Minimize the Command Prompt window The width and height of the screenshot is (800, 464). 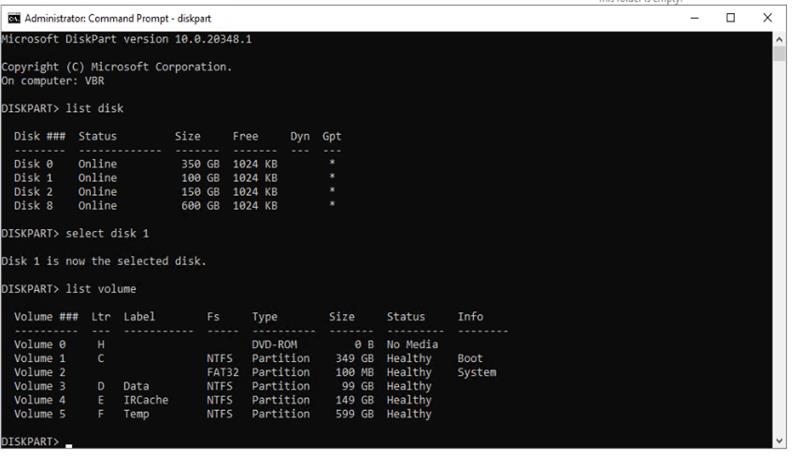695,18
